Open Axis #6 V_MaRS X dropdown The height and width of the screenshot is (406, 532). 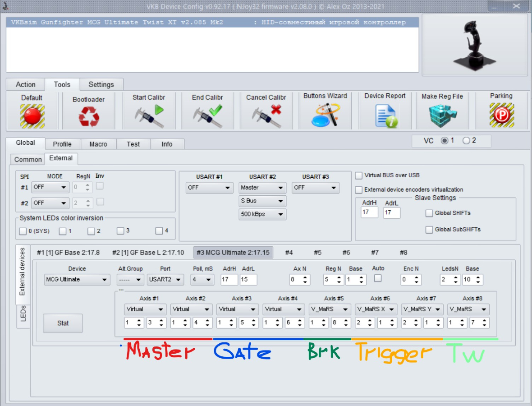tap(376, 309)
